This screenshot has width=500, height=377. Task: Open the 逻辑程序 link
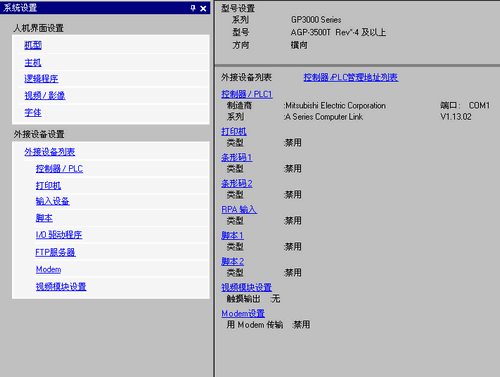click(41, 79)
